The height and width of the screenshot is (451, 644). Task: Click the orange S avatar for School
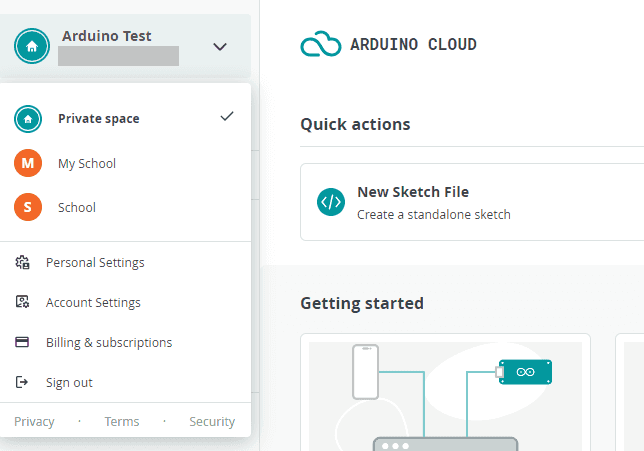pyautogui.click(x=28, y=207)
